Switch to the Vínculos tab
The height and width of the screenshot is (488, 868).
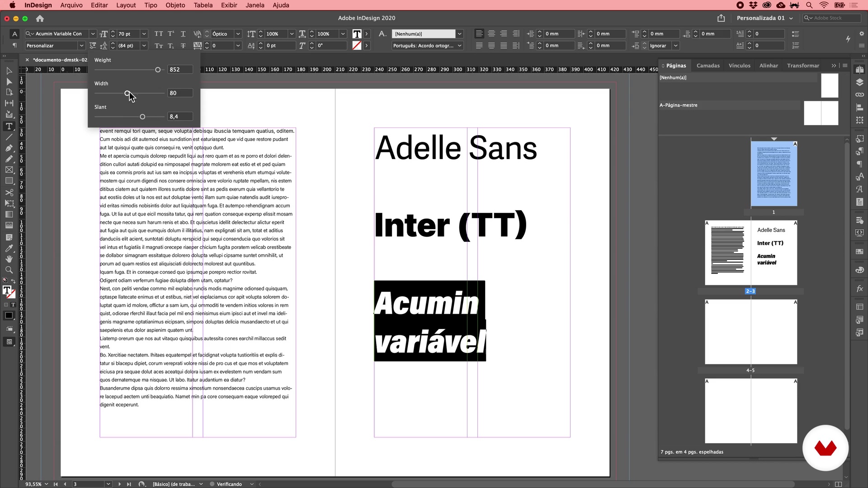point(740,66)
